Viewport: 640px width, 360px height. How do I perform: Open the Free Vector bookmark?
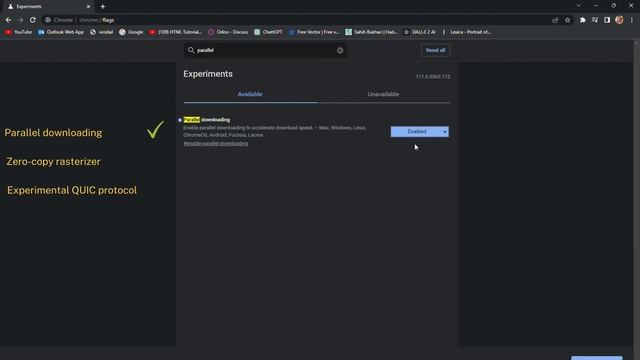(x=314, y=32)
